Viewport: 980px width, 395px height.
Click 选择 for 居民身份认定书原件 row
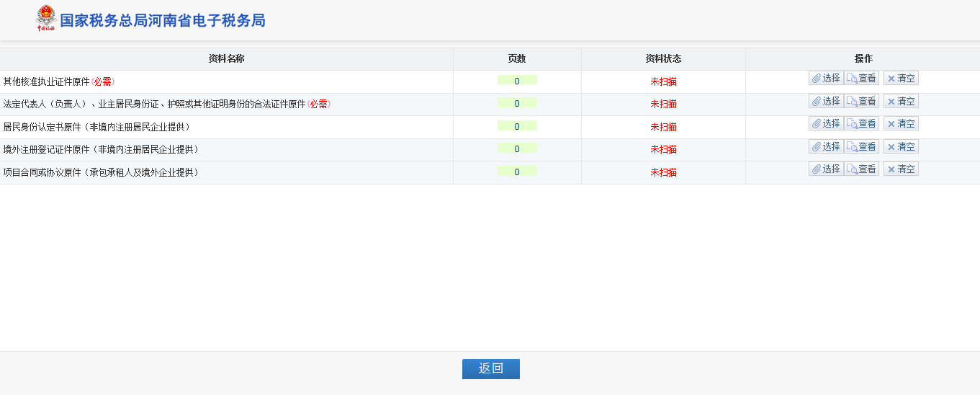point(826,124)
